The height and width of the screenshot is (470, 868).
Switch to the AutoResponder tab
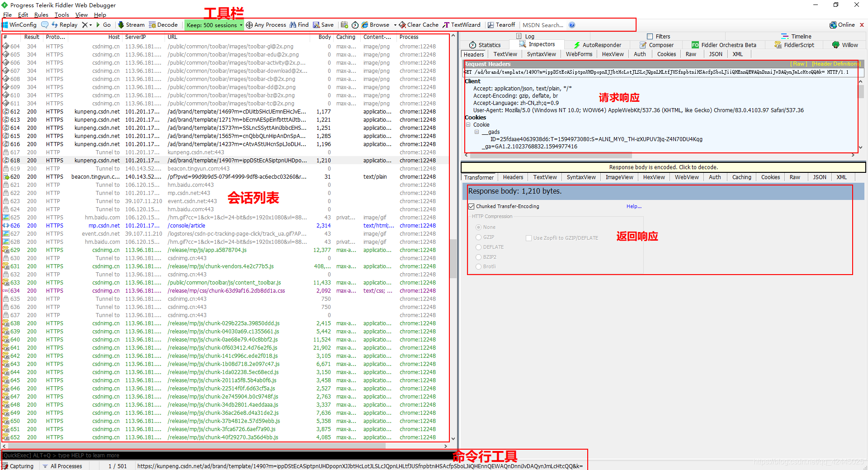coord(597,45)
